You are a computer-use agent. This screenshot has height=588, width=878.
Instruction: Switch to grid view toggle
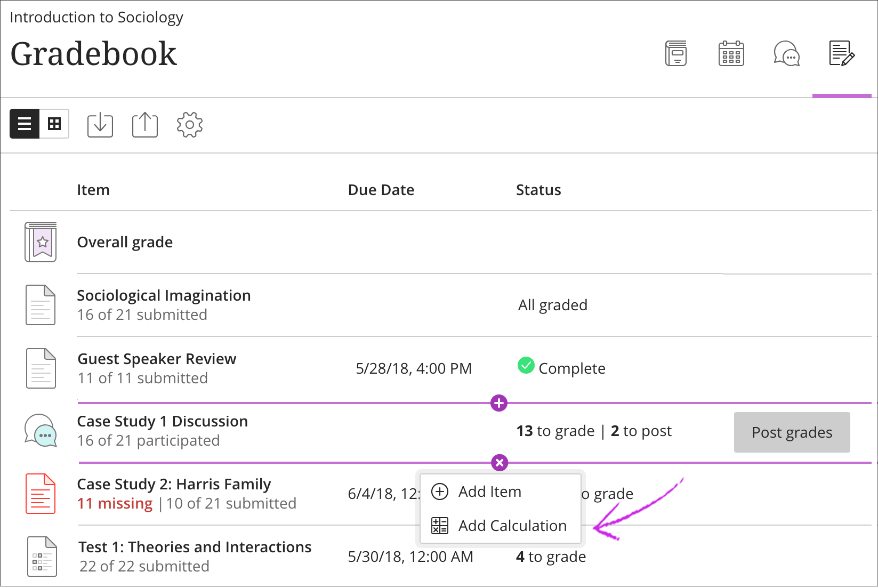[54, 124]
